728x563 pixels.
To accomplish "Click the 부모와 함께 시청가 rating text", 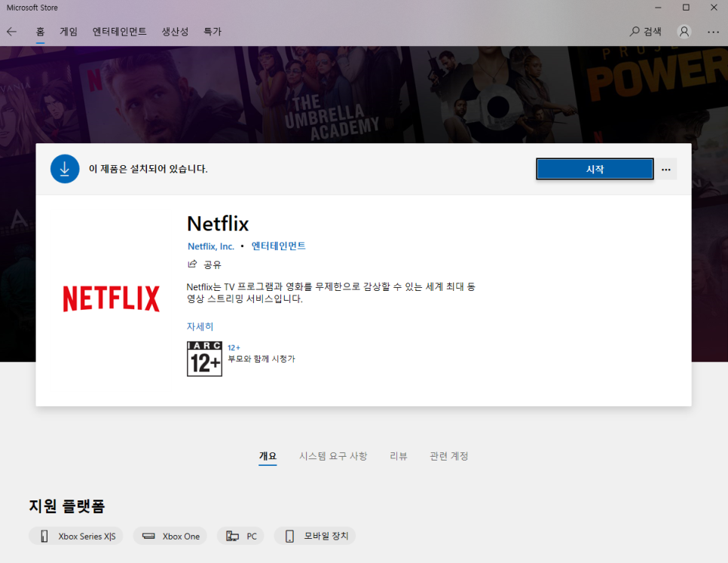I will click(262, 359).
